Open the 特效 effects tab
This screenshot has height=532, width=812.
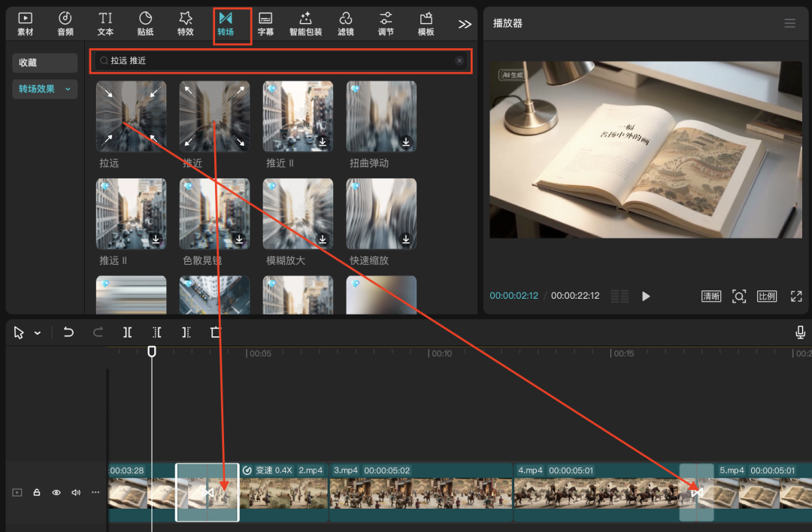click(x=186, y=23)
